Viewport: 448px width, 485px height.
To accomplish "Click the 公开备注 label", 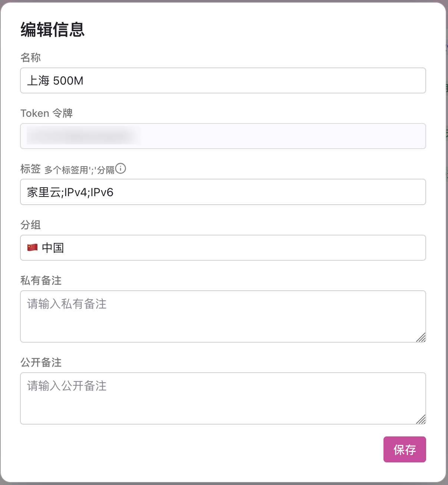I will [41, 362].
